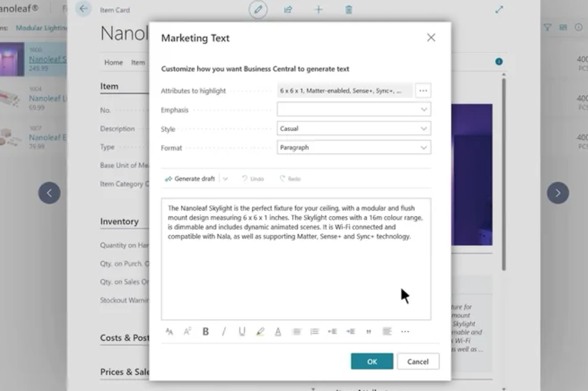
Task: Click the Item section heading
Action: pos(109,86)
